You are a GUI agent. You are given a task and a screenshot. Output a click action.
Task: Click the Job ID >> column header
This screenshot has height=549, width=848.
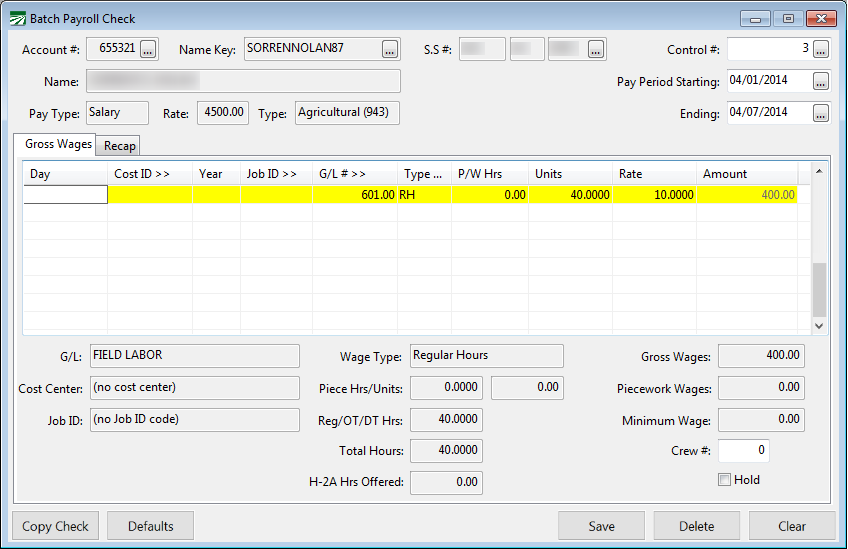276,174
